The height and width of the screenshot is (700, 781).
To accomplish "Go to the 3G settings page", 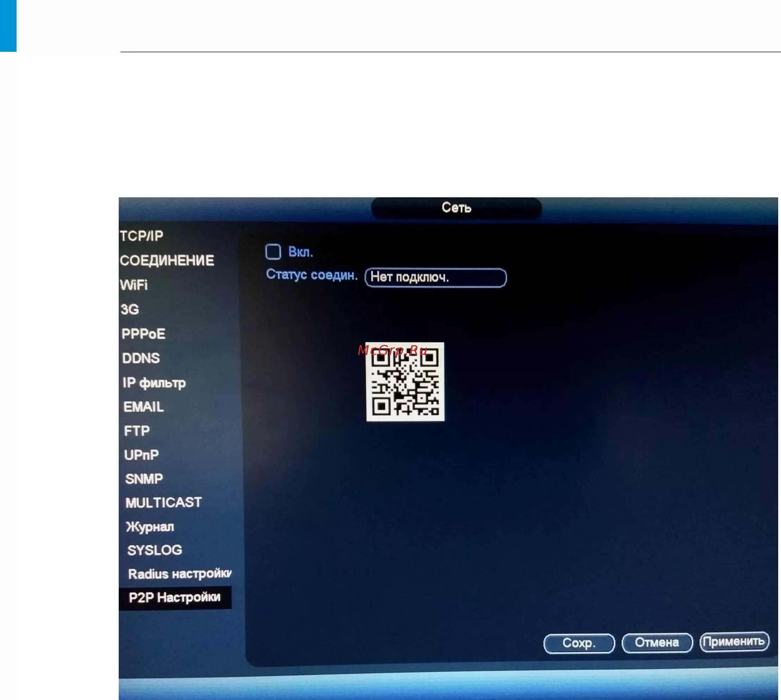I will [x=130, y=309].
